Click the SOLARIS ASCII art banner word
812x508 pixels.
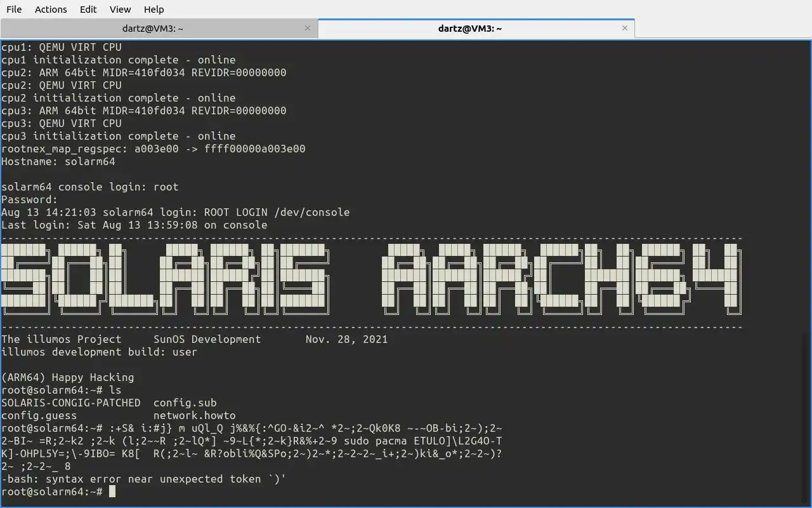click(165, 279)
